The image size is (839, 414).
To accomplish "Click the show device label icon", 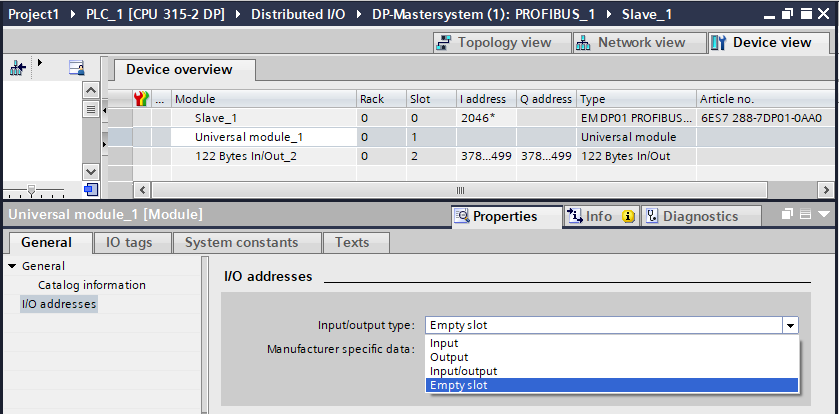I will click(76, 68).
